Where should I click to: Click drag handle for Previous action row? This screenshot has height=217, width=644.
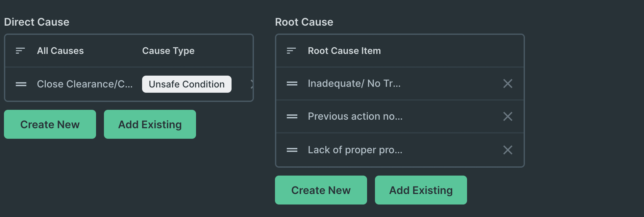292,116
